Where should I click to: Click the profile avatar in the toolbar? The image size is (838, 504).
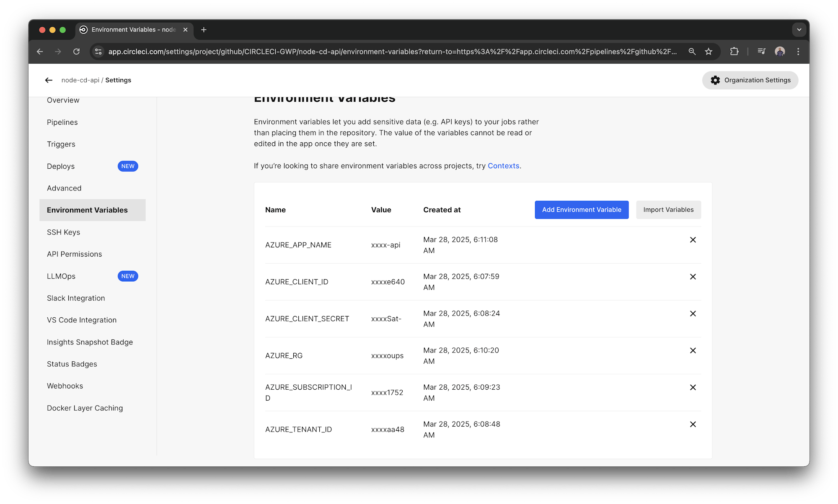(780, 51)
